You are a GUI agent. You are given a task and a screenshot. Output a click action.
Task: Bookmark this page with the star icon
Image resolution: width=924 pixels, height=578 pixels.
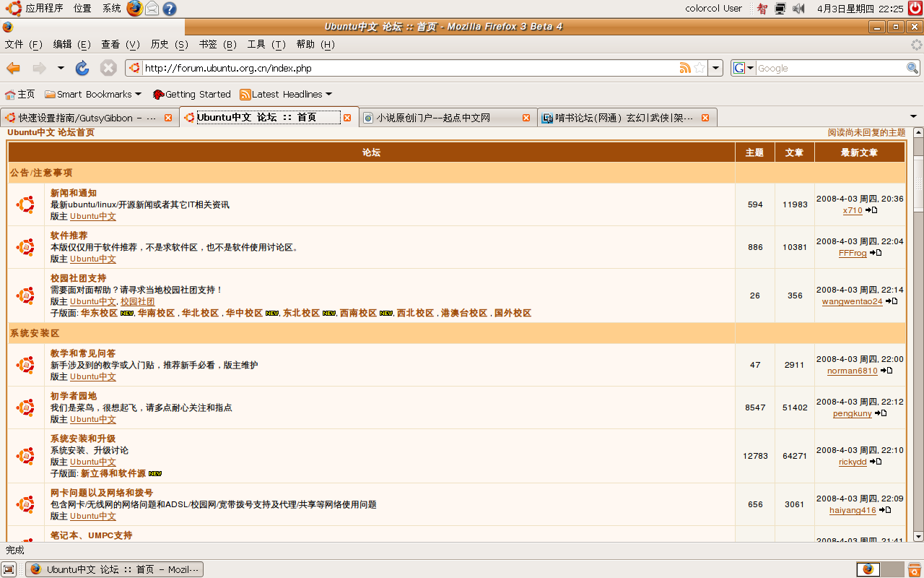click(x=699, y=68)
